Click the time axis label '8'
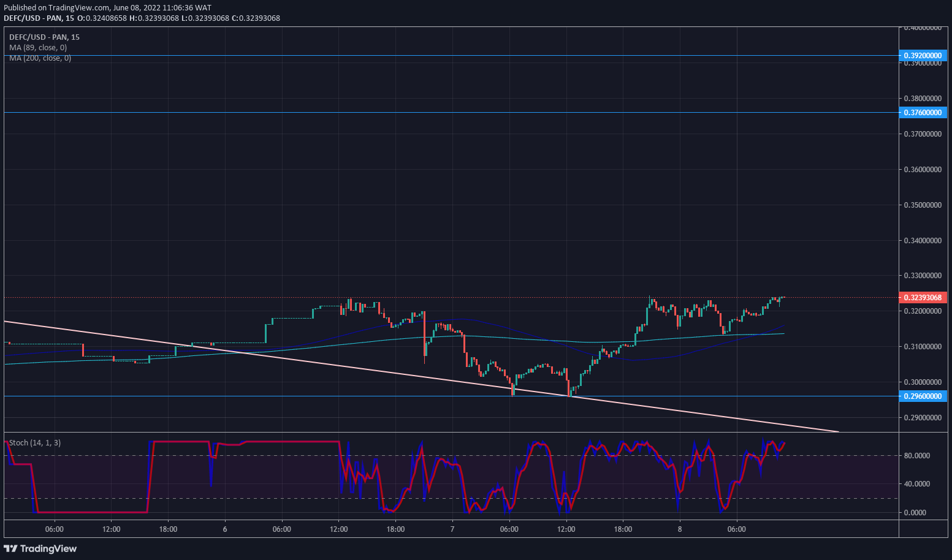This screenshot has height=560, width=952. 680,529
